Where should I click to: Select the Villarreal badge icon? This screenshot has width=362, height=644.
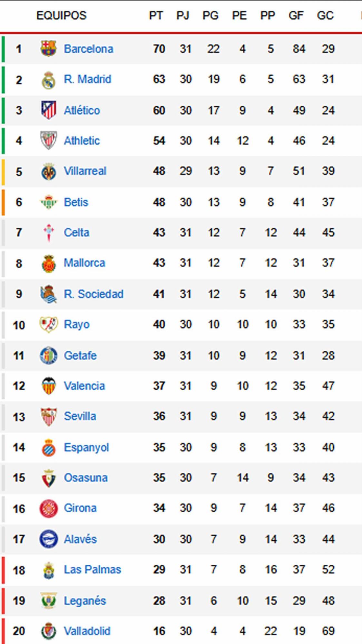tap(48, 171)
